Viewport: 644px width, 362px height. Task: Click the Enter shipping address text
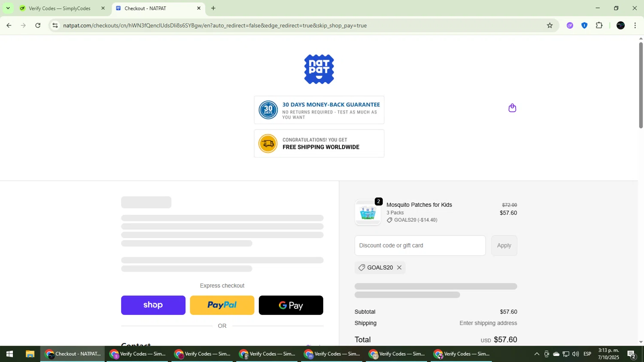pos(488,323)
